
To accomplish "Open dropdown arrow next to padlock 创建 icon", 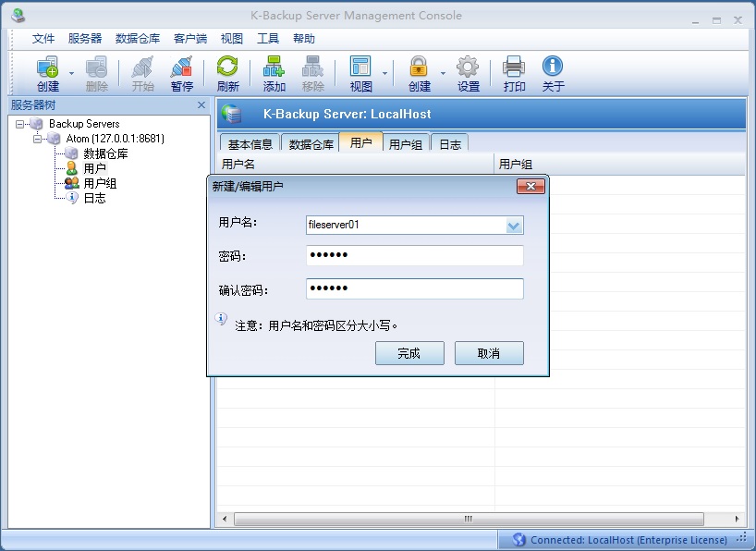I will click(x=443, y=73).
